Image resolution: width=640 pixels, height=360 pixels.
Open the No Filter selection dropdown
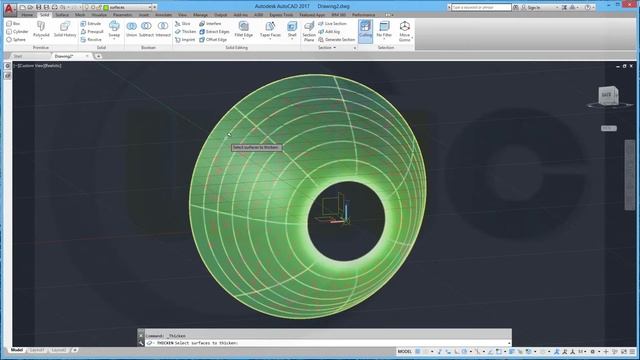(x=384, y=31)
